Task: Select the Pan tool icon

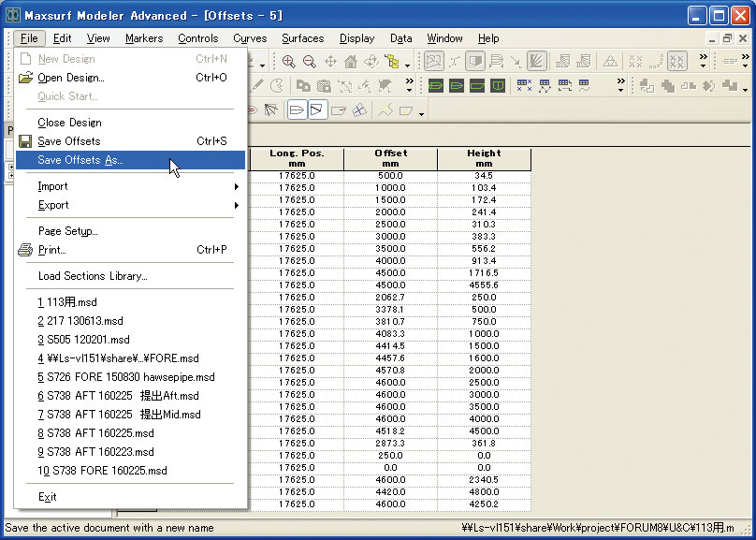Action: click(x=330, y=62)
